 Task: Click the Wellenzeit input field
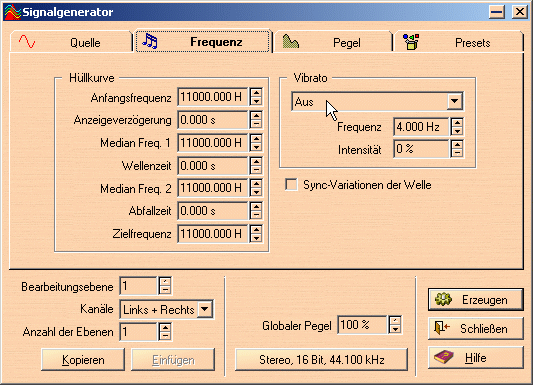coord(212,166)
